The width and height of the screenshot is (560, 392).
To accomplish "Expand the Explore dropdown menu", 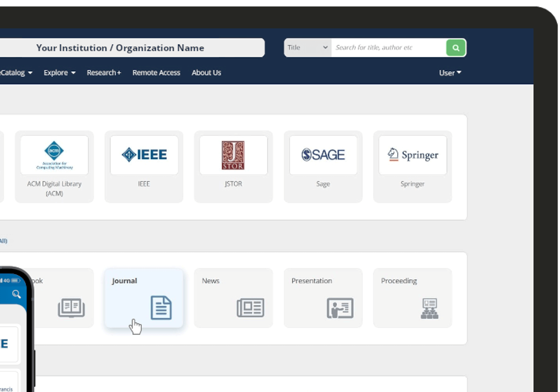I will [x=59, y=73].
